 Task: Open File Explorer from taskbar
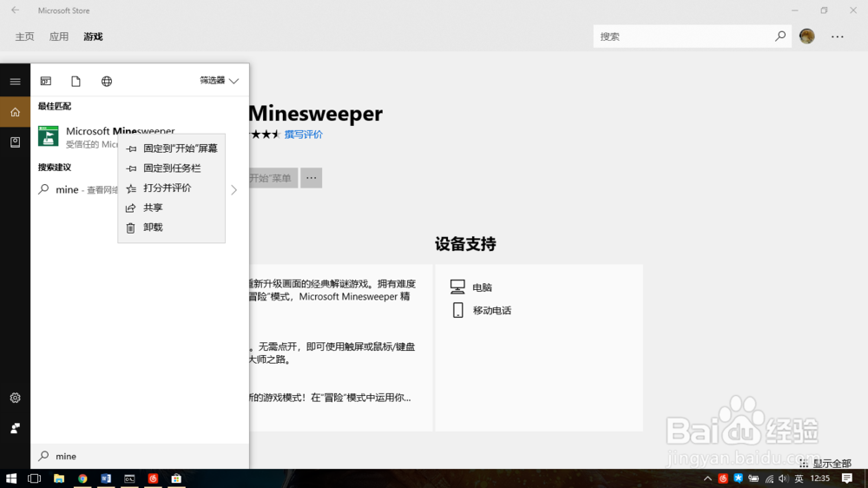coord(59,478)
